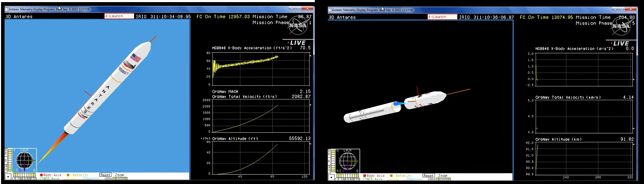Click the LVLH attitude globe in right window
Image resolution: width=644 pixels, height=184 pixels.
pyautogui.click(x=347, y=161)
